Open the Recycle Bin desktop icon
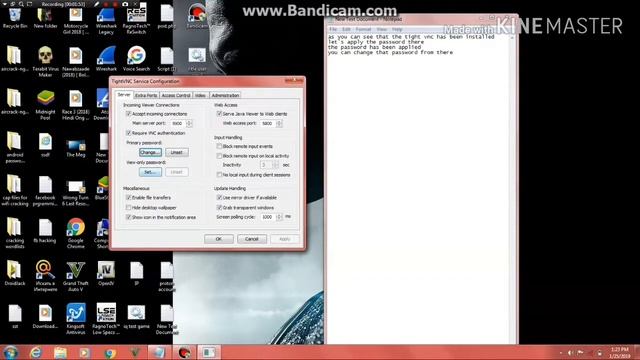 pyautogui.click(x=15, y=18)
